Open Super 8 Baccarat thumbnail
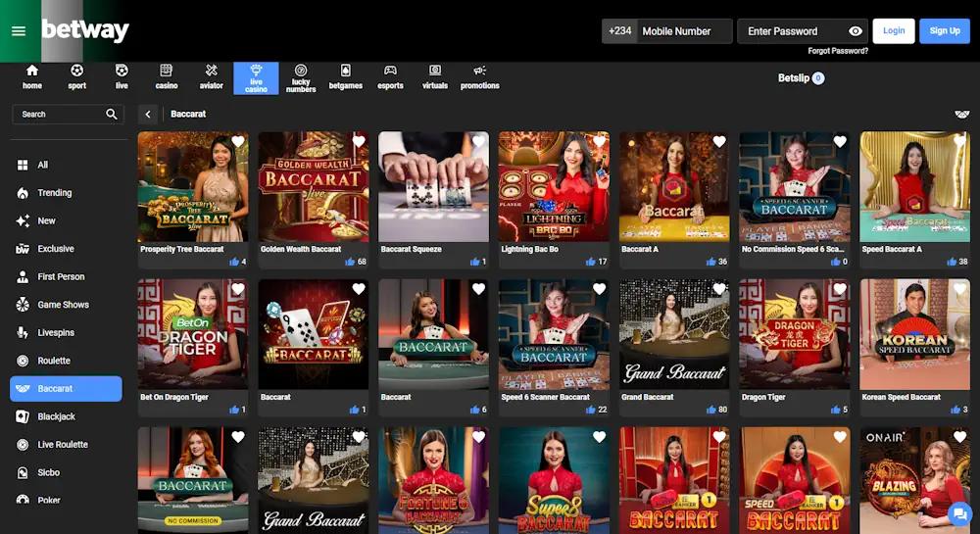The image size is (980, 534). pos(554,480)
